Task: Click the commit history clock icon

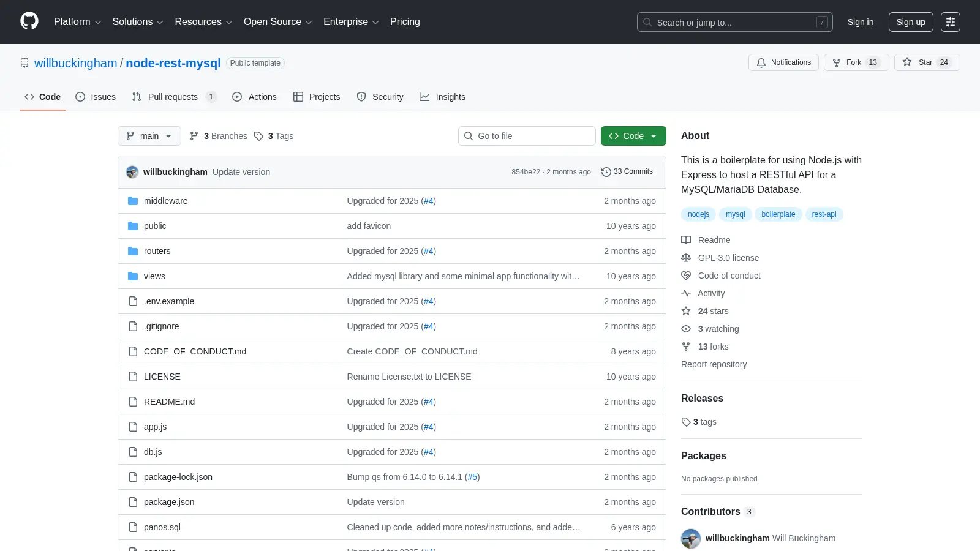Action: pyautogui.click(x=606, y=172)
